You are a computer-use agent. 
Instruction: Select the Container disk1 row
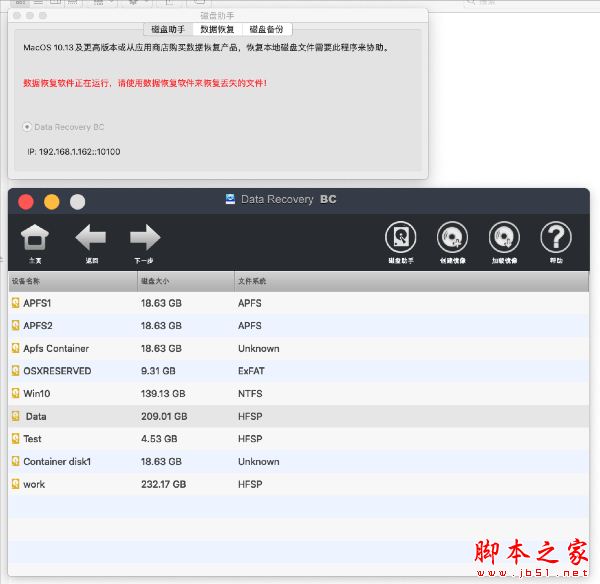[x=298, y=462]
